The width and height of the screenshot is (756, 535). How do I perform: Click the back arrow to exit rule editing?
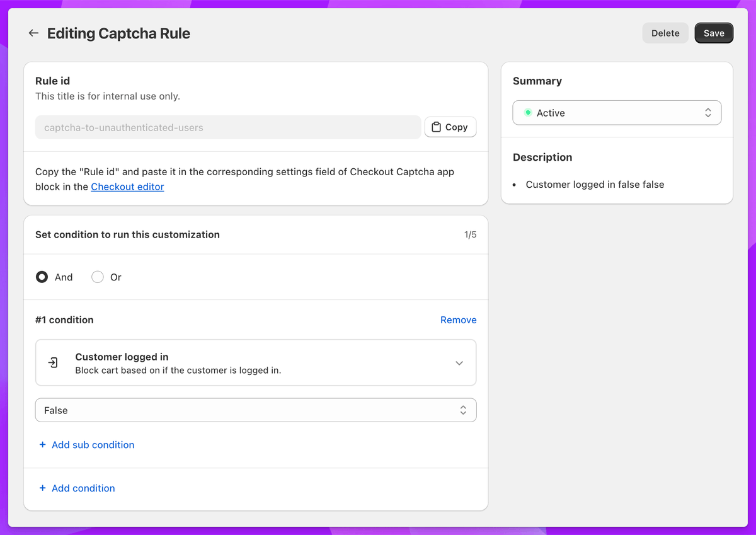tap(33, 33)
